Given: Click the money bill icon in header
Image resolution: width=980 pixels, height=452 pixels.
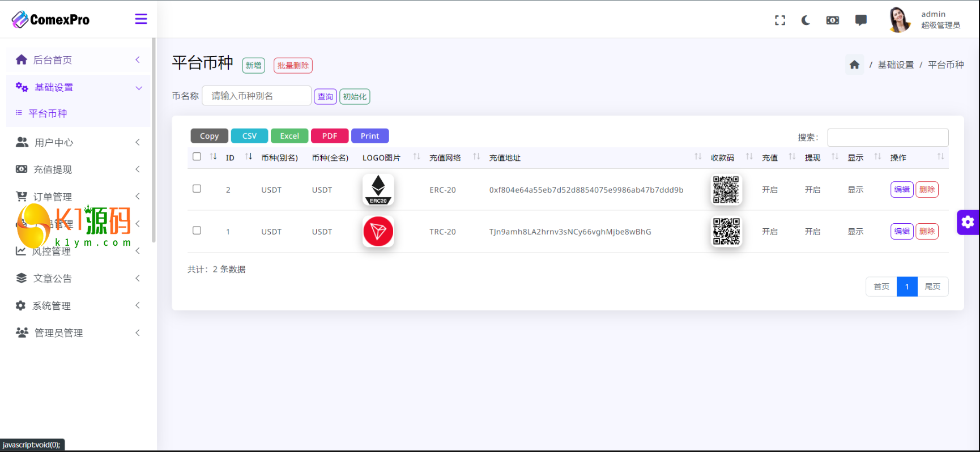Looking at the screenshot, I should pos(832,20).
